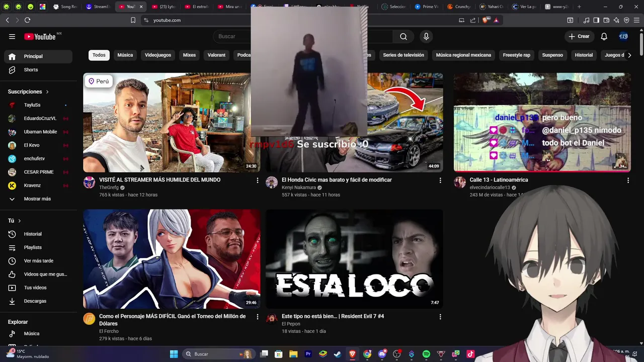Click the Perú location badge

(x=99, y=81)
